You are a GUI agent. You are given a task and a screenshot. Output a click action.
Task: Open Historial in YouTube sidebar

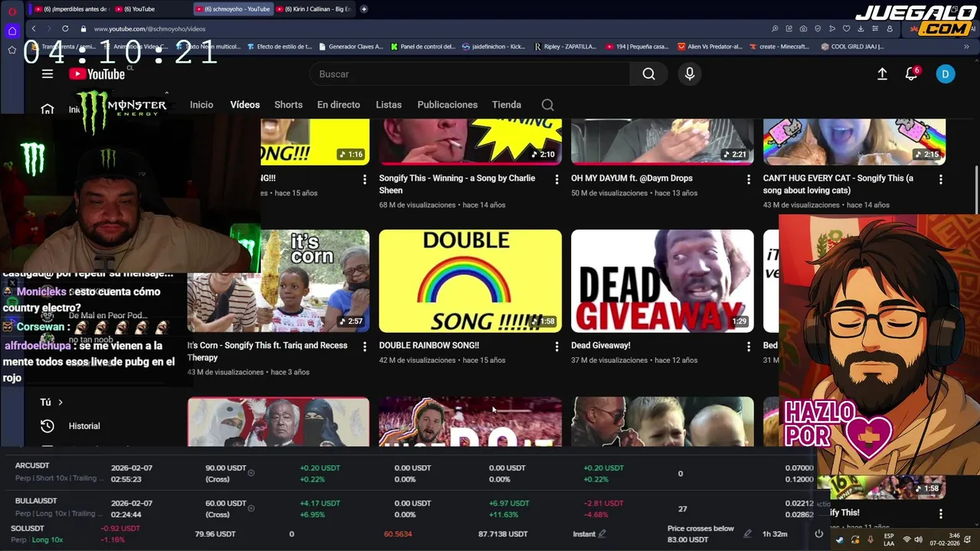(84, 426)
